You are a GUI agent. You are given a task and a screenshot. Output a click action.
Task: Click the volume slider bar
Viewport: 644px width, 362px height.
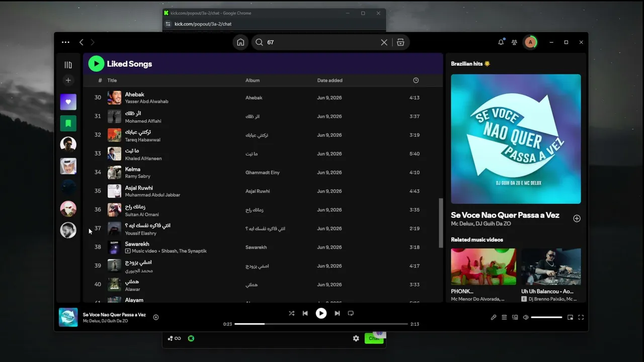(x=546, y=317)
